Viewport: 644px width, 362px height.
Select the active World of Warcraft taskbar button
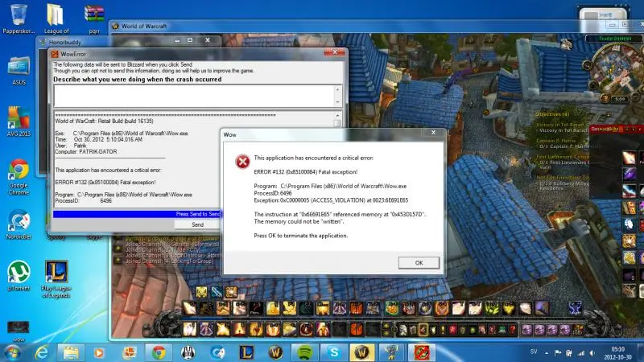click(361, 352)
